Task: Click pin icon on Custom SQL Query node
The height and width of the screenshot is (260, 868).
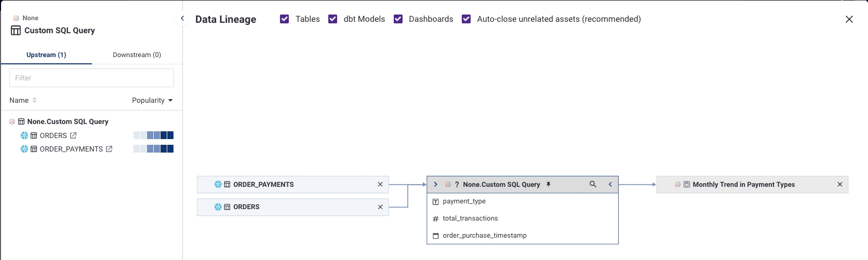Action: click(x=548, y=184)
